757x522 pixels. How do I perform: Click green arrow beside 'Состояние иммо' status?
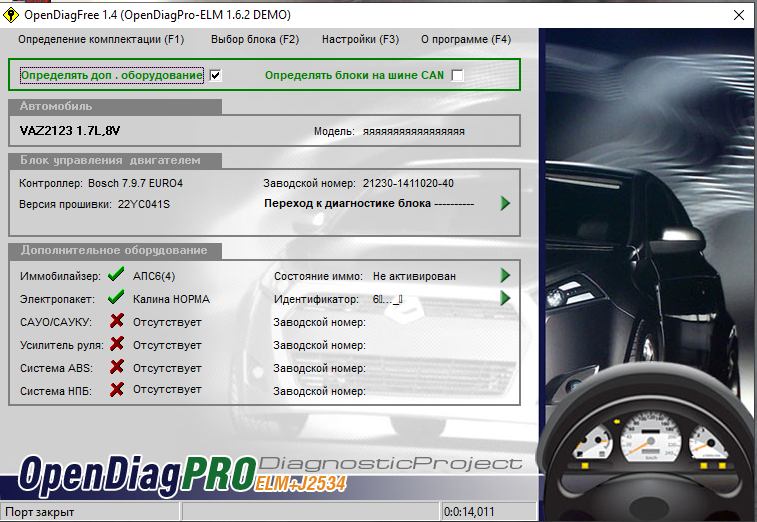pos(505,275)
